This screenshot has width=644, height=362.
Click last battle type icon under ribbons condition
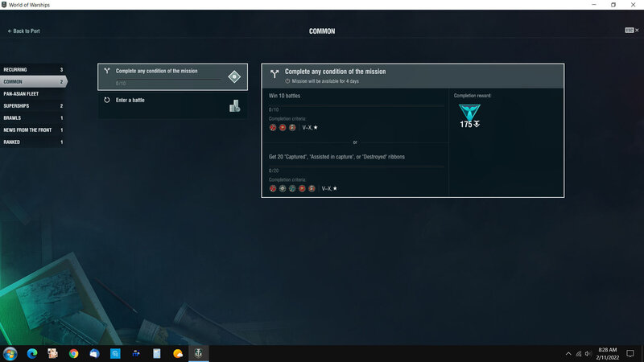tap(312, 188)
